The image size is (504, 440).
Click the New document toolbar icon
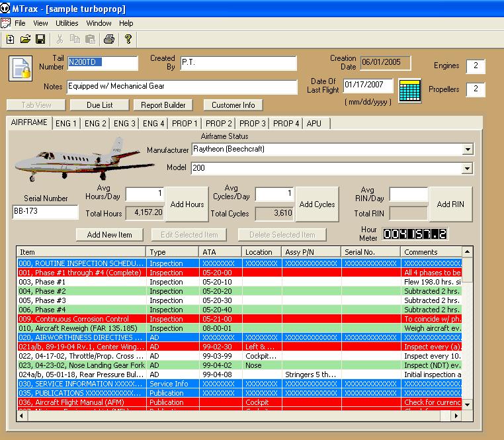point(10,39)
